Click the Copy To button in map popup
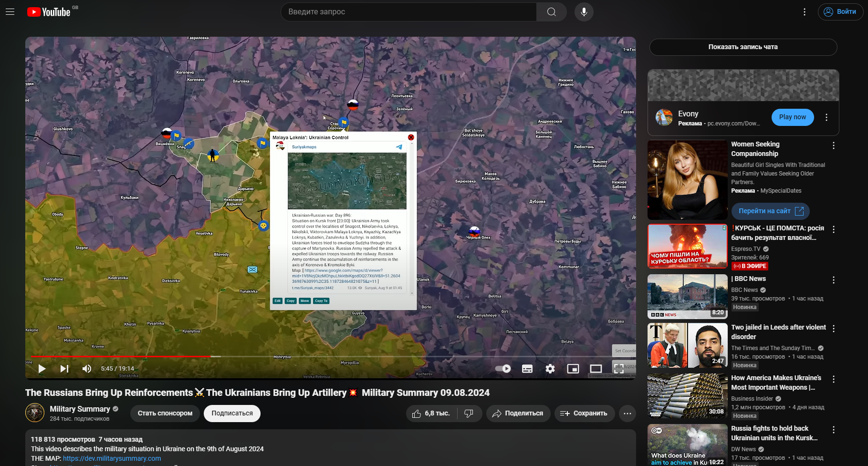The image size is (868, 466). (x=321, y=301)
